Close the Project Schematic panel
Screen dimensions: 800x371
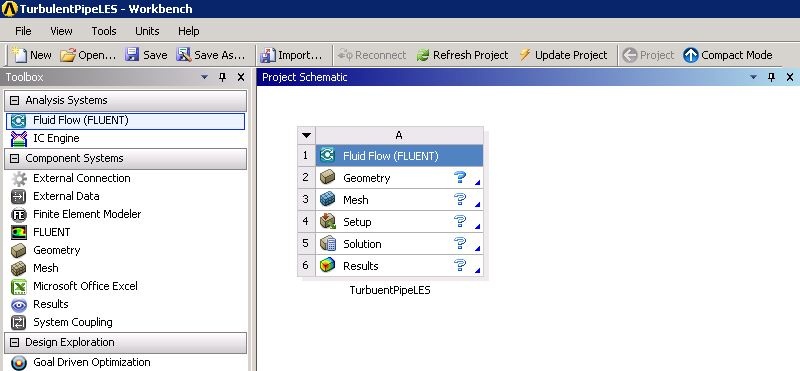click(790, 77)
